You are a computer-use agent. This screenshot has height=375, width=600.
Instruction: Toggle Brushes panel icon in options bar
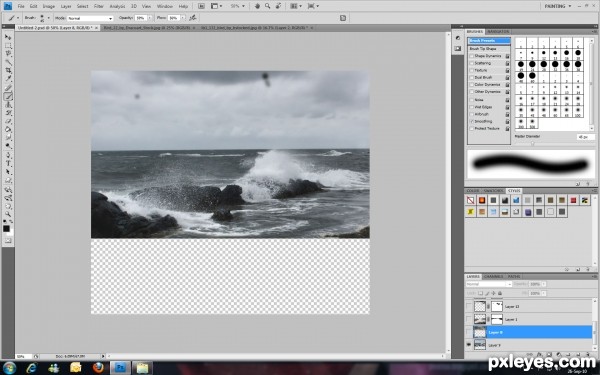[343, 18]
